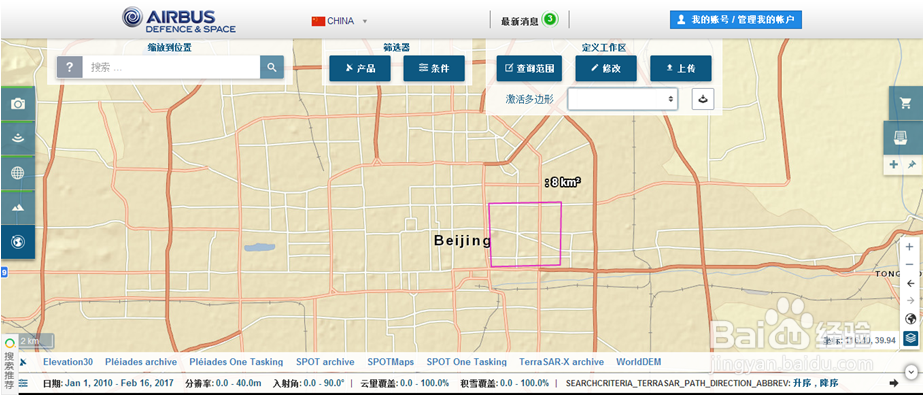The width and height of the screenshot is (924, 396).
Task: Open the elevation mountain panel
Action: (18, 207)
